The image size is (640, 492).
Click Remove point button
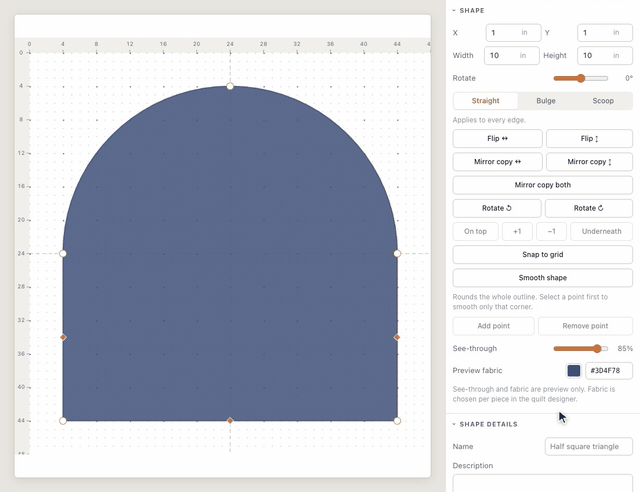coord(585,326)
